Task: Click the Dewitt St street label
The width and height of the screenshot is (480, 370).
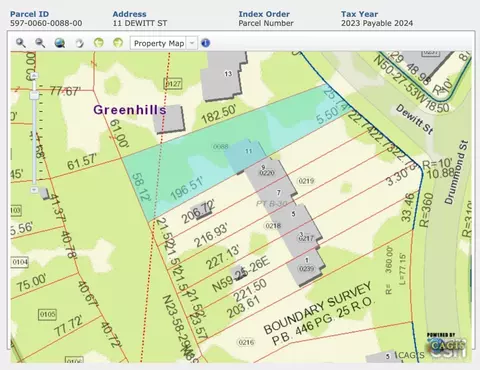Action: pyautogui.click(x=415, y=119)
